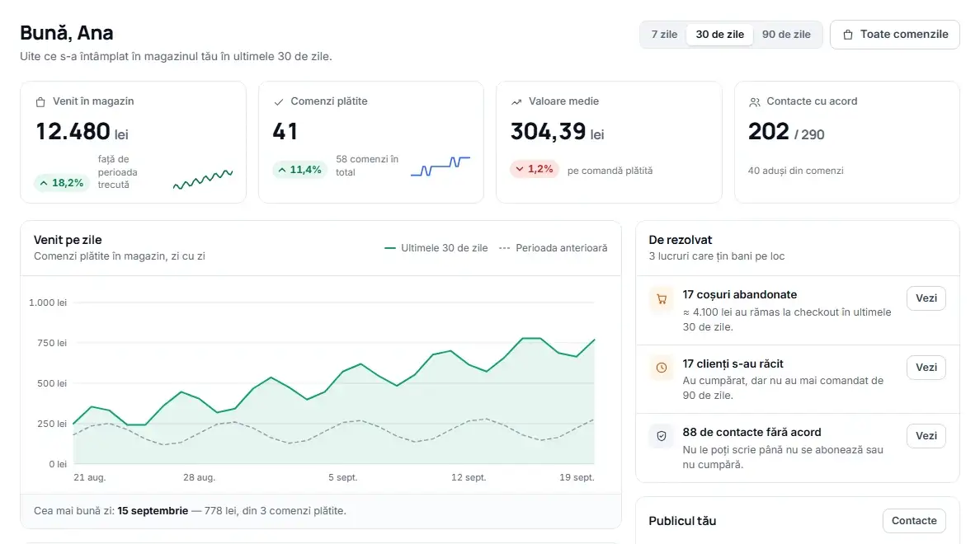The width and height of the screenshot is (980, 544).
Task: Click the 750 lei axis label
Action: (52, 344)
